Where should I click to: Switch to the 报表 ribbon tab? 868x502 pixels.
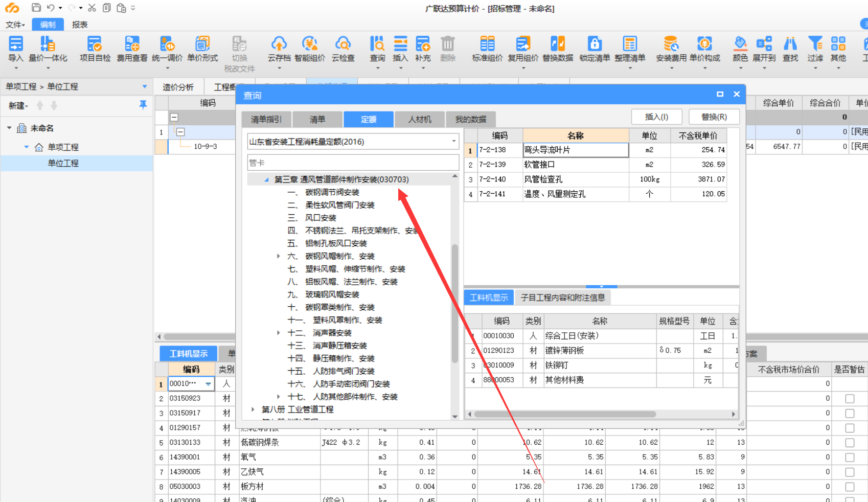click(80, 25)
